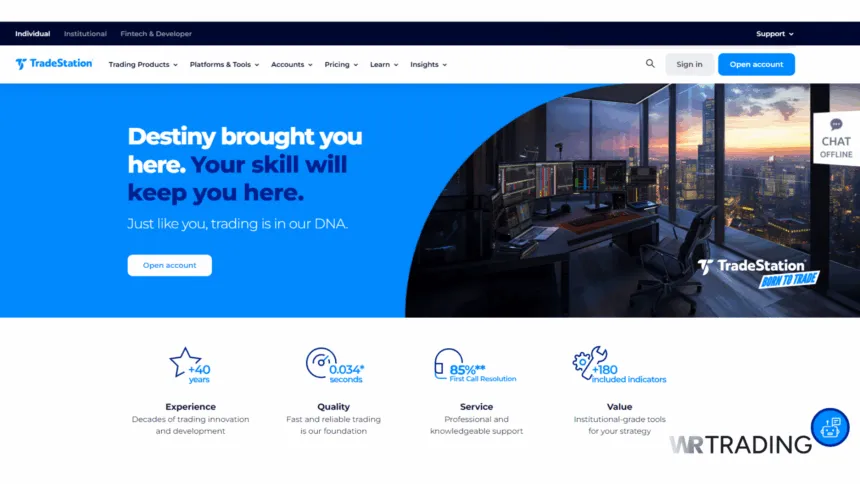
Task: Expand the Trading Products menu
Action: pos(143,65)
